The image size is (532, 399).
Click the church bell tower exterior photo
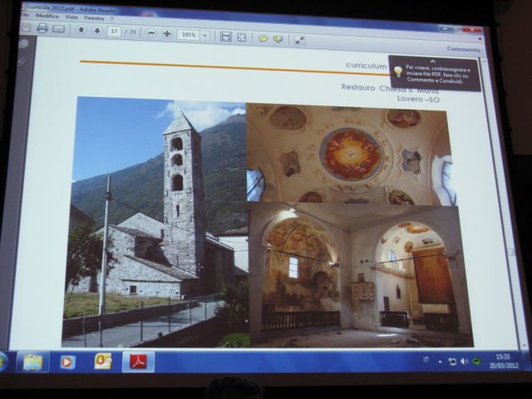(x=155, y=222)
